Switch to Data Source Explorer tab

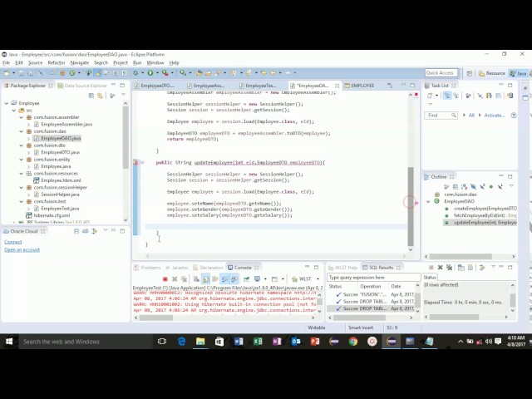(82, 86)
